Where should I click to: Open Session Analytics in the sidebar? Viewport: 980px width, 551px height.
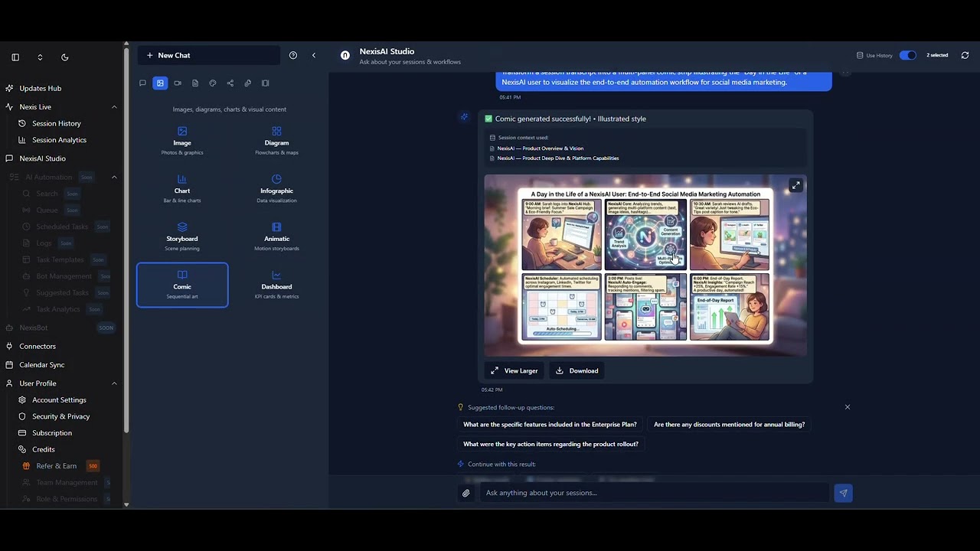pos(59,140)
